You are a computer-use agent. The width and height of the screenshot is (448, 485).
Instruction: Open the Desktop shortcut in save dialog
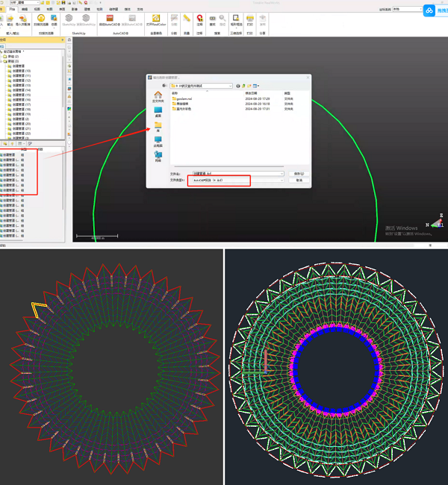point(158,110)
